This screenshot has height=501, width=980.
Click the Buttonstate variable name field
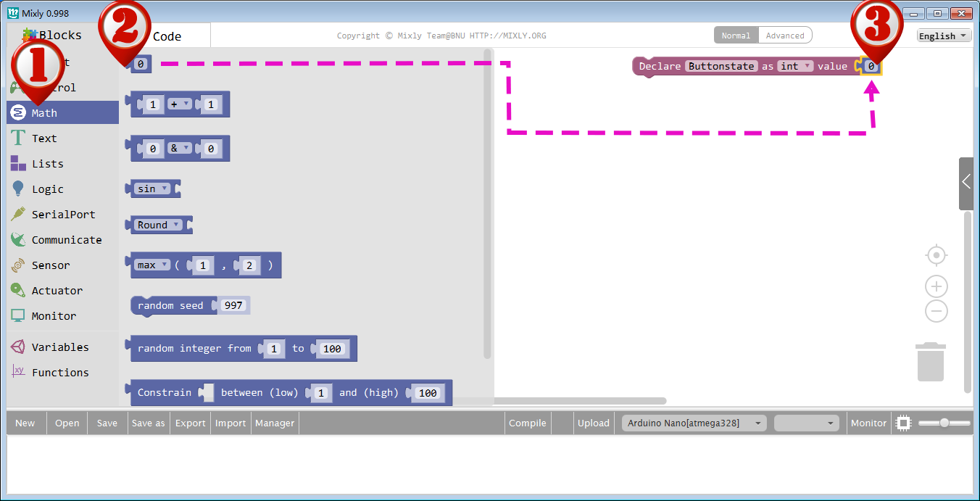(x=722, y=66)
